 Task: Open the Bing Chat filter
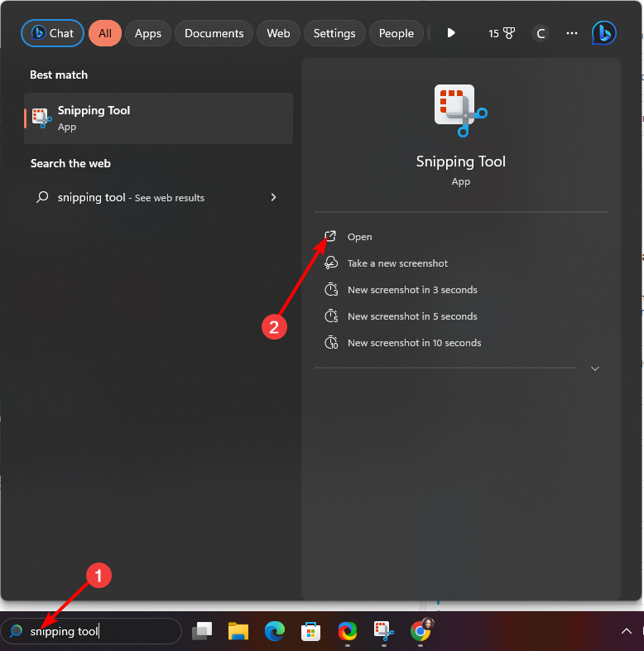click(x=52, y=33)
